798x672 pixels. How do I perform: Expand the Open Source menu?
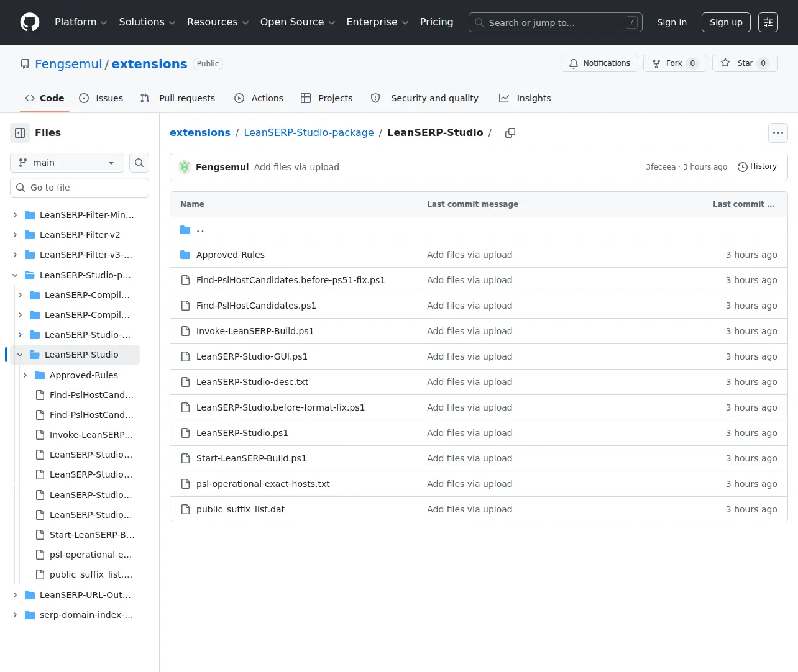[x=298, y=22]
